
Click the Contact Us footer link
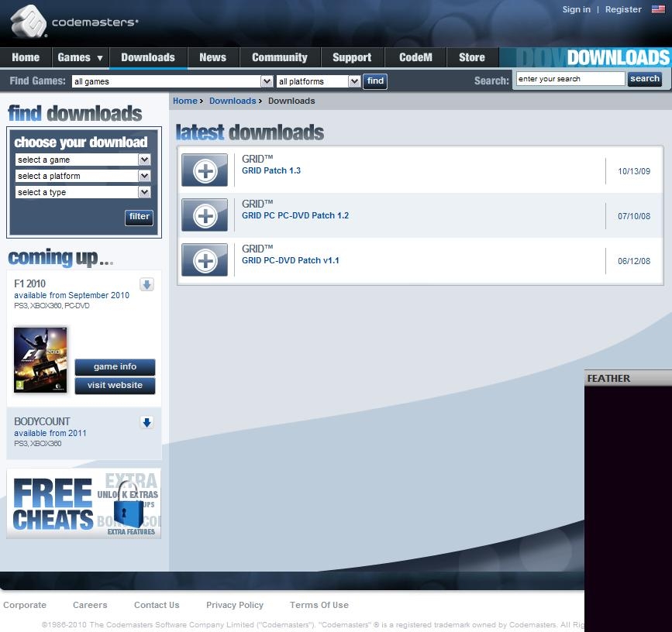click(x=157, y=605)
